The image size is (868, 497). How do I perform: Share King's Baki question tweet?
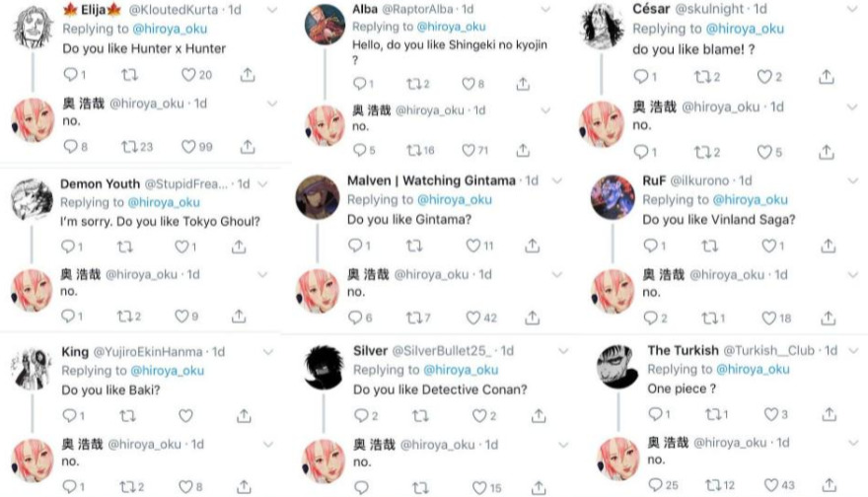click(x=244, y=415)
